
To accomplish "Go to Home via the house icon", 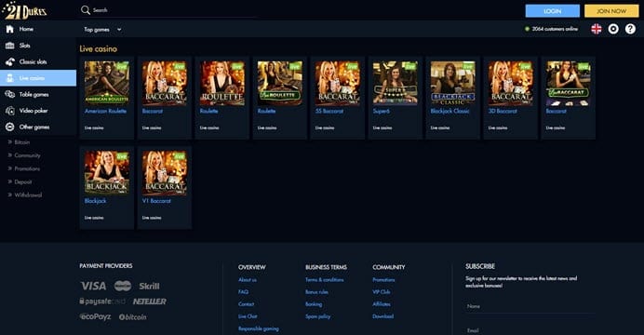I will (10, 29).
